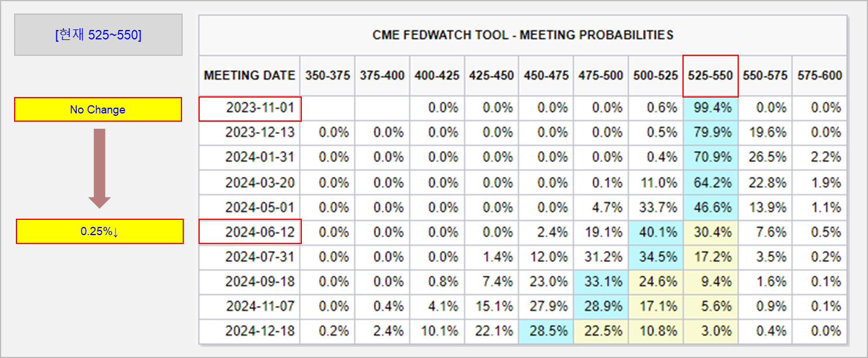This screenshot has width=868, height=358.
Task: Click the 28.5% highlighted cell
Action: coord(546,331)
